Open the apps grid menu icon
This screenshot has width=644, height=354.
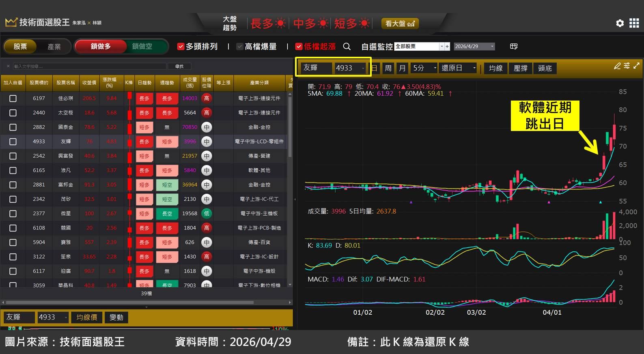[x=634, y=23]
